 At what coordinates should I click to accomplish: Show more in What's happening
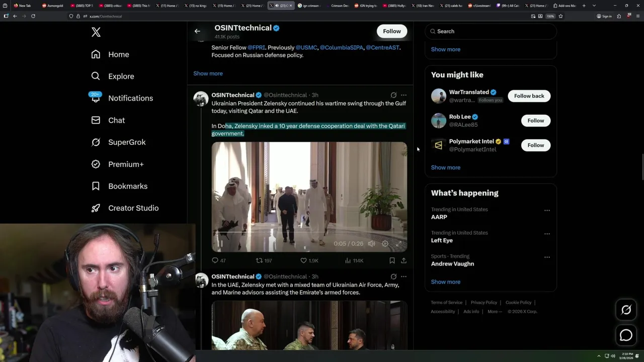(x=446, y=282)
